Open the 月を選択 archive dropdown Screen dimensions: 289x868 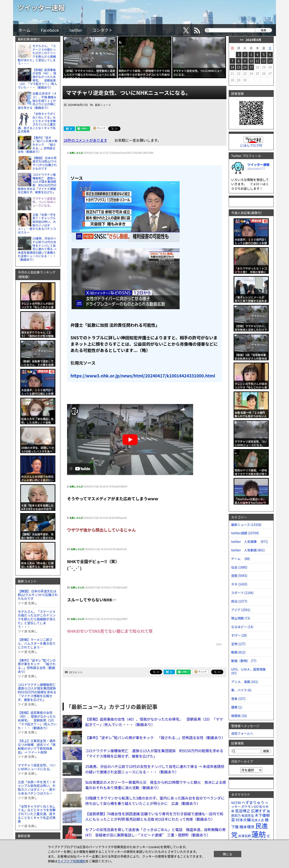[x=251, y=770]
